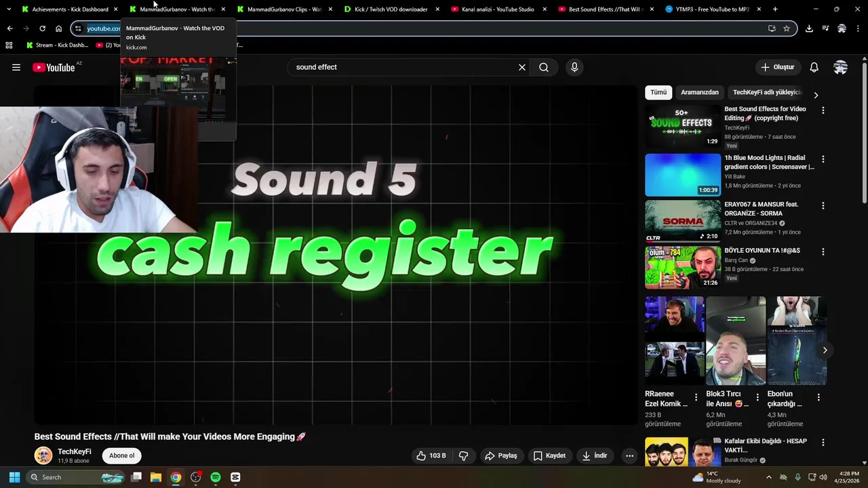Open Chrome three-dot menu

click(x=858, y=28)
